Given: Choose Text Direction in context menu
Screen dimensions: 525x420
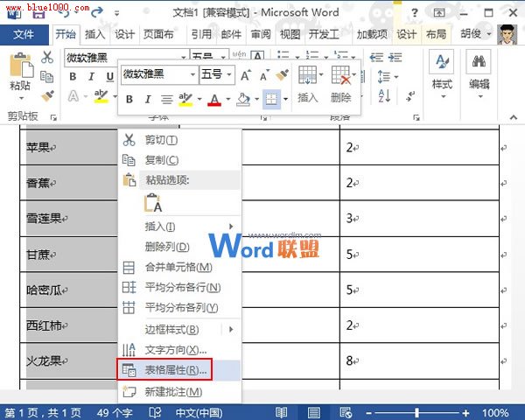Looking at the screenshot, I should [x=180, y=350].
